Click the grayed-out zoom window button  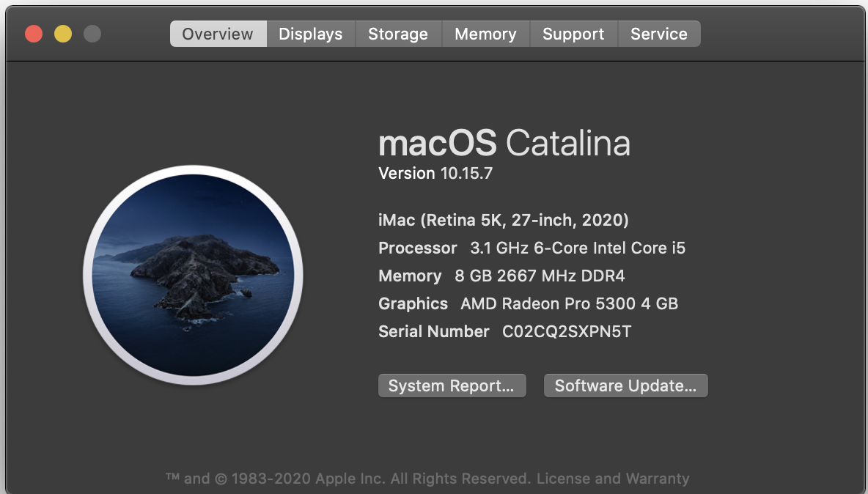coord(92,34)
